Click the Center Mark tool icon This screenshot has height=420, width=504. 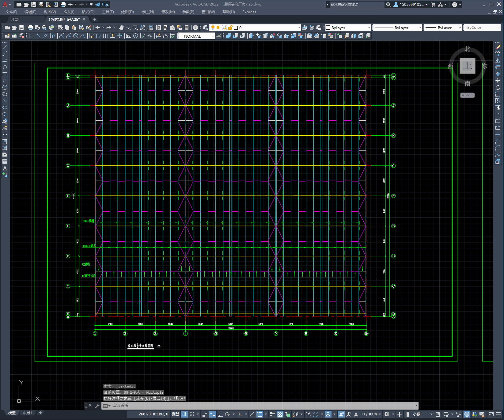[x=135, y=36]
